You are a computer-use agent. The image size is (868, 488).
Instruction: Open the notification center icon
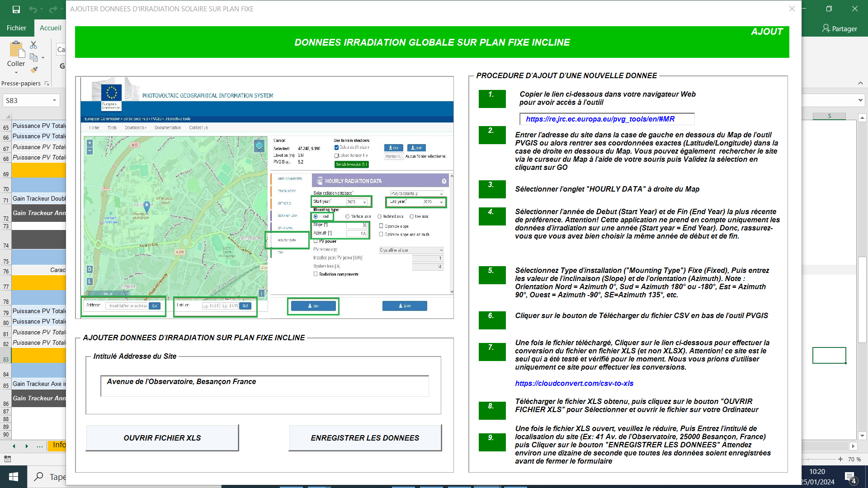click(850, 477)
